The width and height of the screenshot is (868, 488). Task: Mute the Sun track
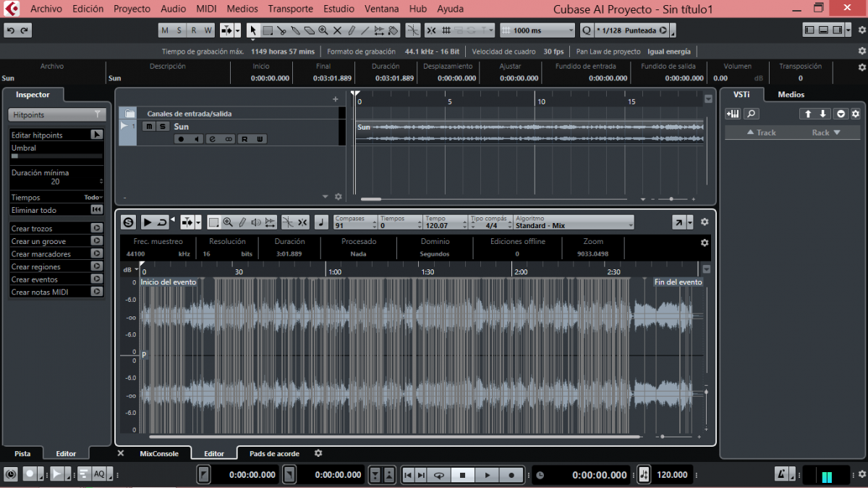pyautogui.click(x=149, y=127)
